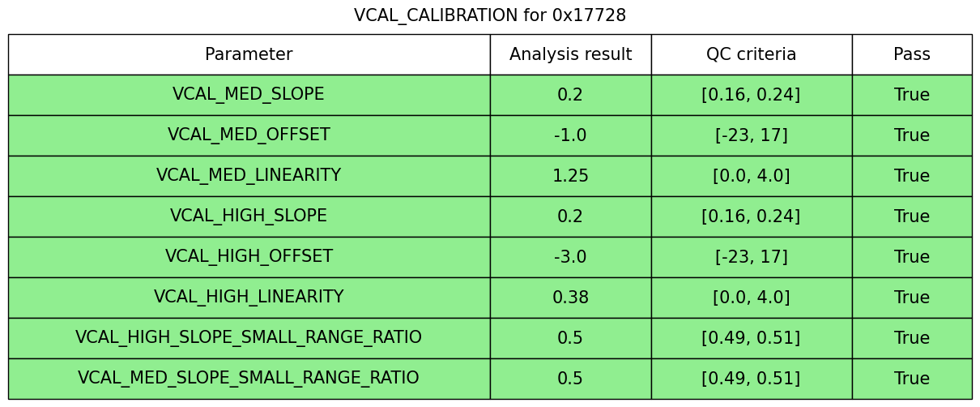The image size is (980, 407).
Task: Select the Pass value for VCAL_HIGH_OFFSET
Action: point(912,257)
